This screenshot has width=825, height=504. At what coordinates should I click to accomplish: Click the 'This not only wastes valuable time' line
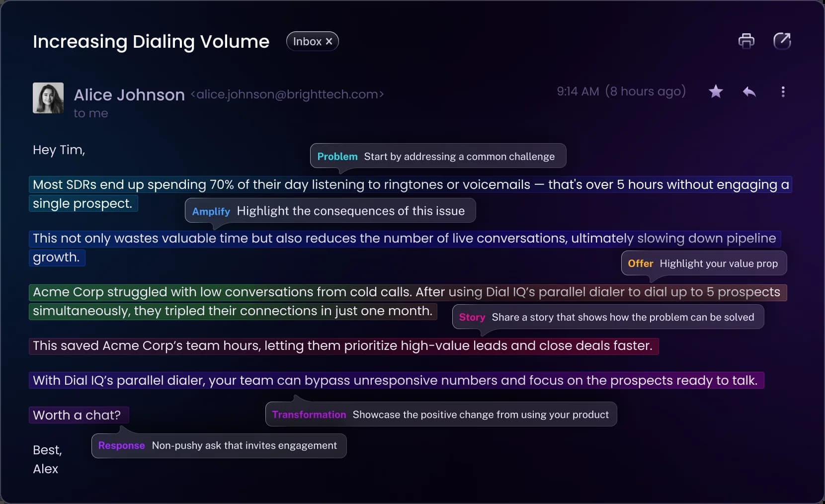(x=405, y=238)
